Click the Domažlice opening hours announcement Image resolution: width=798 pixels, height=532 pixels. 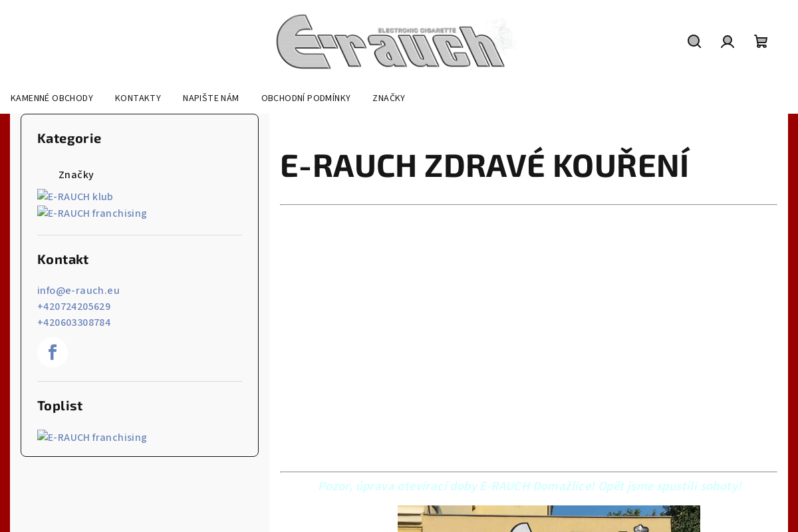(x=529, y=485)
